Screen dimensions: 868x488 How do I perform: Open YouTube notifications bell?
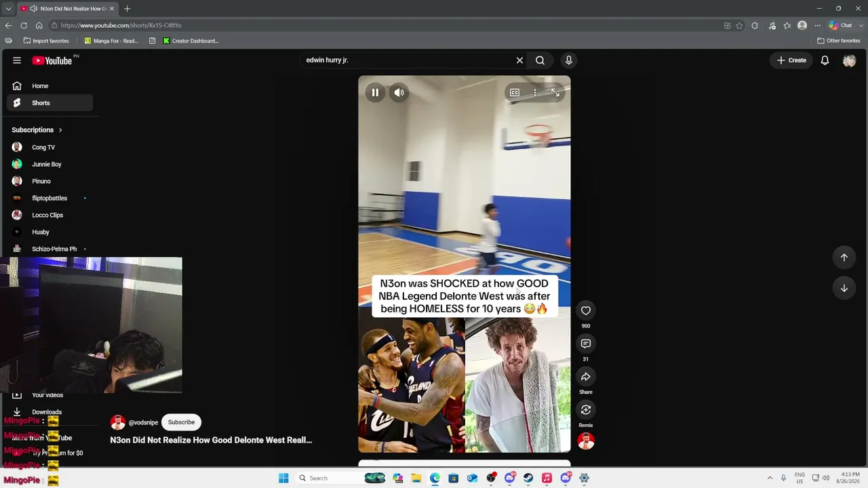click(x=825, y=60)
